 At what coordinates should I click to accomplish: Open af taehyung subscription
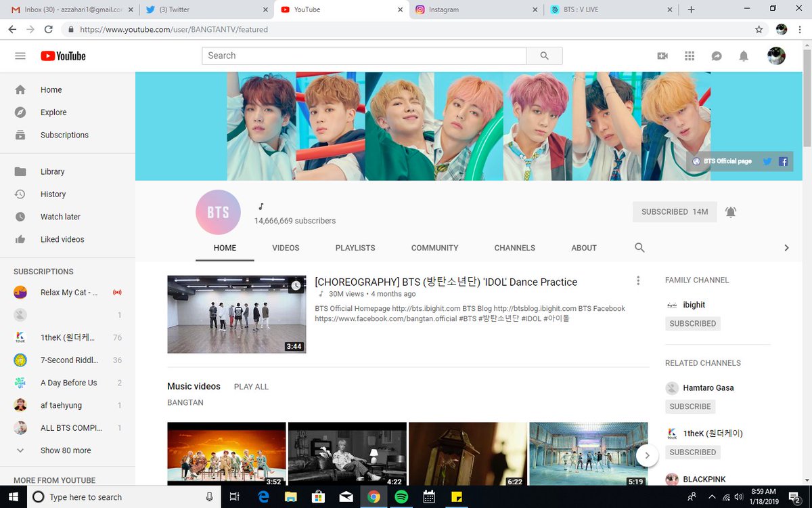68,405
